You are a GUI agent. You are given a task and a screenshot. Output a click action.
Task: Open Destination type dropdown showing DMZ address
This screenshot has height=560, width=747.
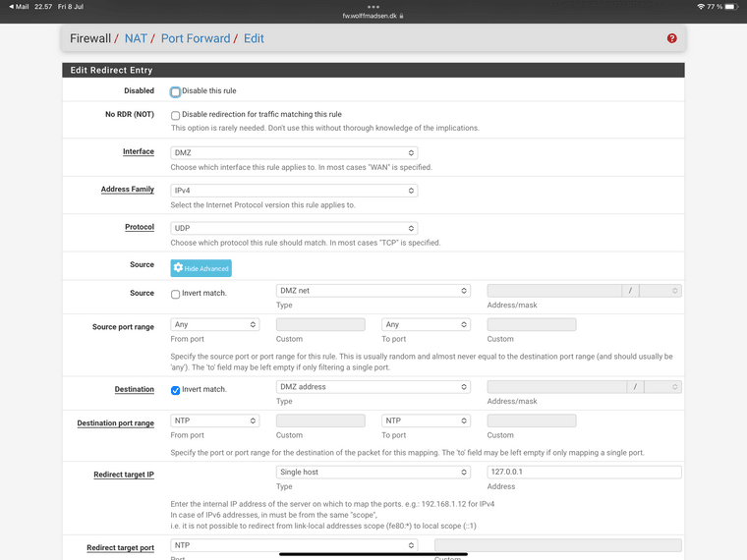click(373, 387)
